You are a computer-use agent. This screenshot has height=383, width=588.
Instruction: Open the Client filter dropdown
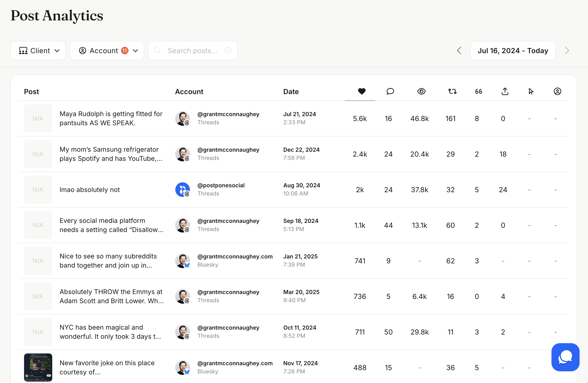coord(38,51)
